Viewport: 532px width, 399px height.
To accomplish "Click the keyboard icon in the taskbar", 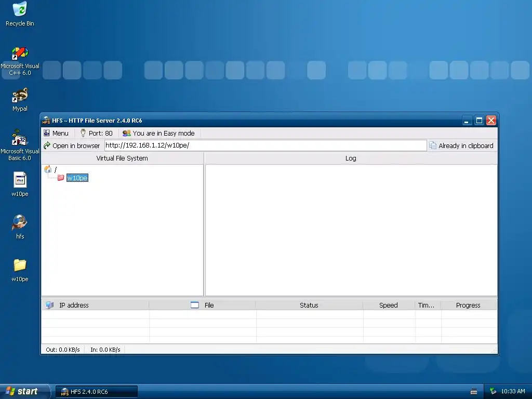I will coord(474,392).
